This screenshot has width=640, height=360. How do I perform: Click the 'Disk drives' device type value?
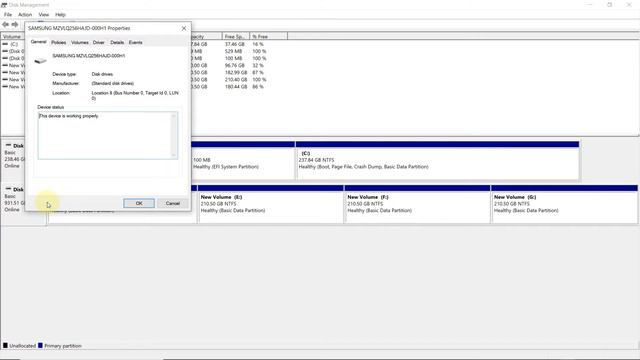coord(102,74)
